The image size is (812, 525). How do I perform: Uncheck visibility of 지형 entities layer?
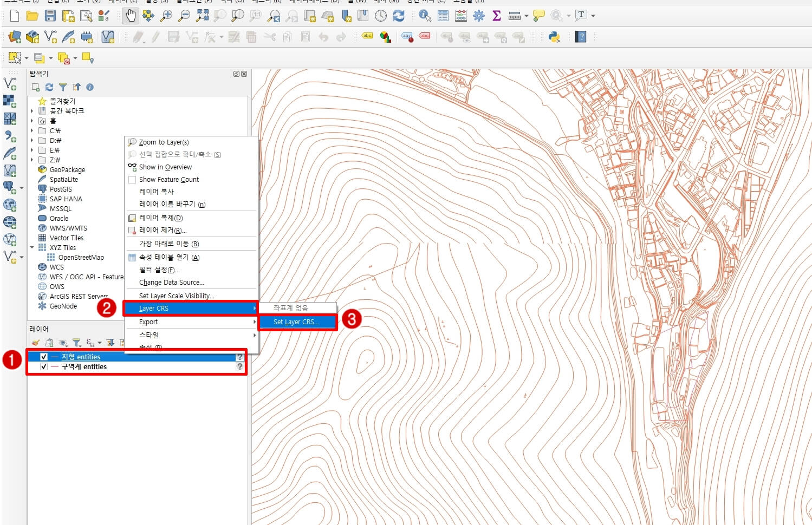click(x=44, y=357)
